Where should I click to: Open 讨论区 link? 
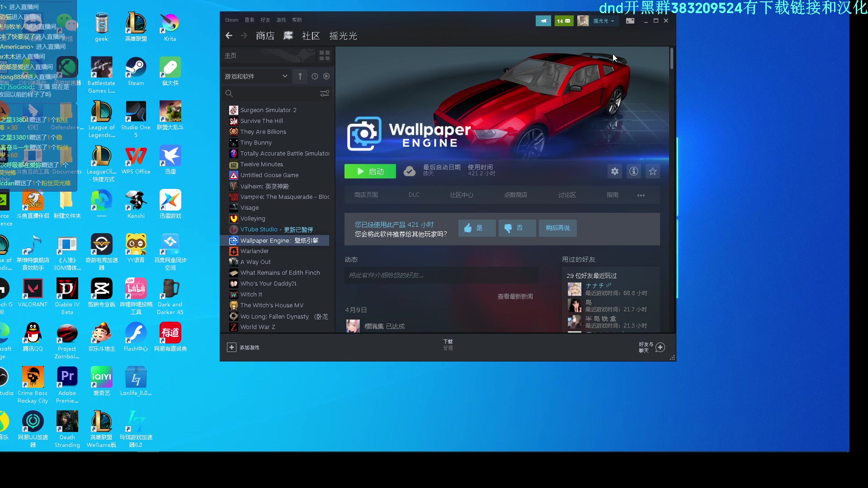point(567,195)
